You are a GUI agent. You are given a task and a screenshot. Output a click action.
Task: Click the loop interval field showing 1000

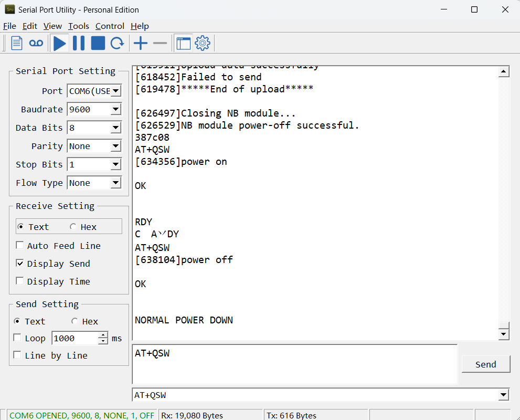click(x=76, y=338)
